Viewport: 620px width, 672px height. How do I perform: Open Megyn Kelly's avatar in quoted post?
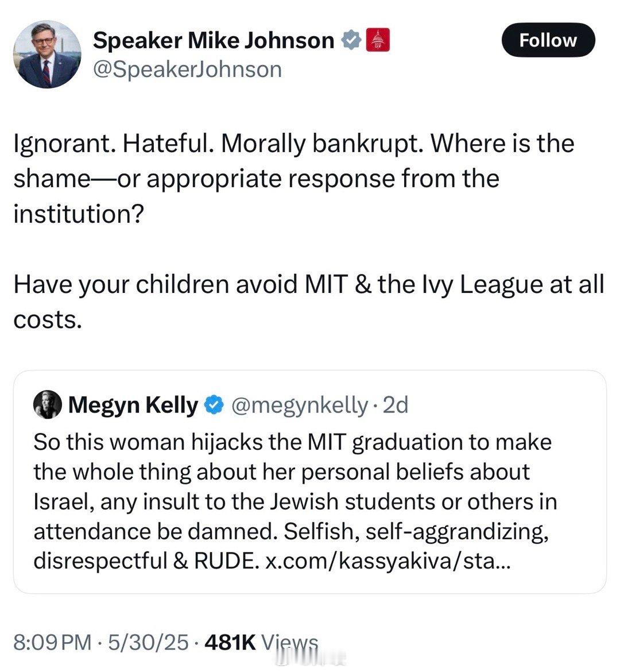coord(48,404)
